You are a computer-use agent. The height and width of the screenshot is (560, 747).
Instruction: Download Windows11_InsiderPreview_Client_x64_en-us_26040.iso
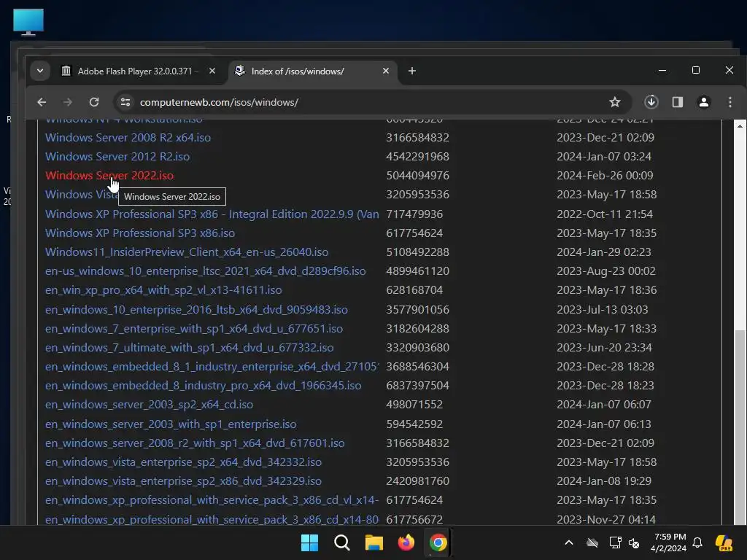pos(187,252)
